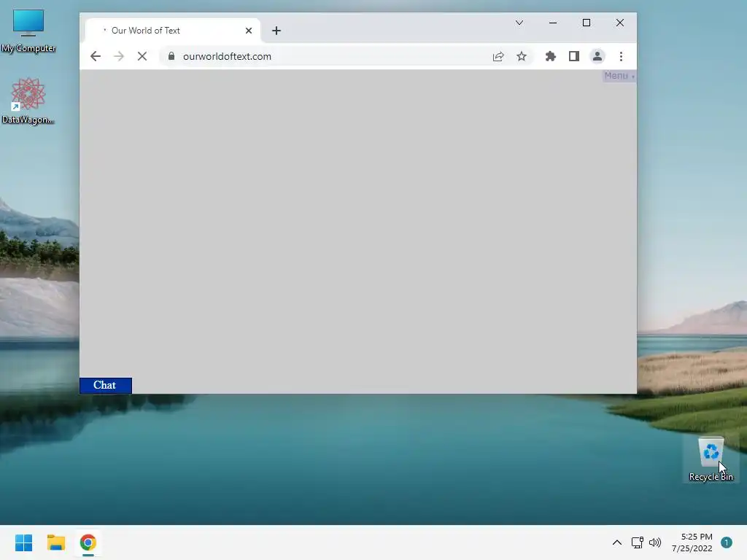Open the clock showing 5:25 PM
The width and height of the screenshot is (747, 560).
(692, 542)
